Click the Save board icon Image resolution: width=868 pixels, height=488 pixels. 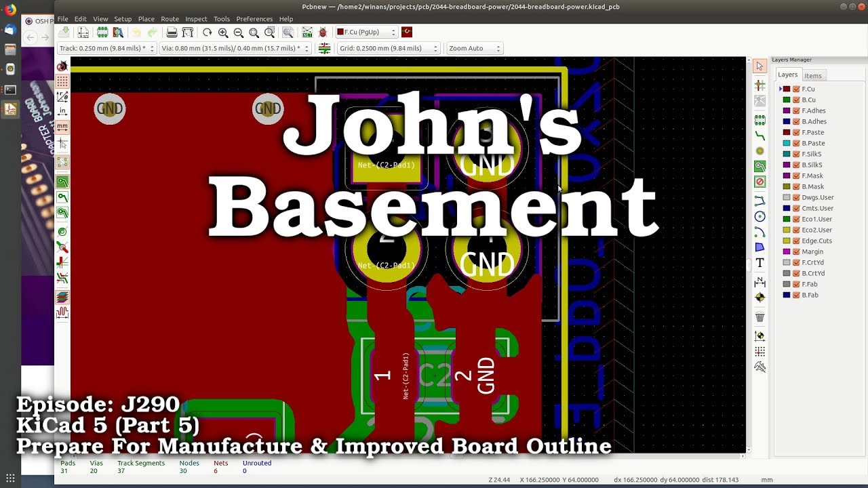[64, 33]
